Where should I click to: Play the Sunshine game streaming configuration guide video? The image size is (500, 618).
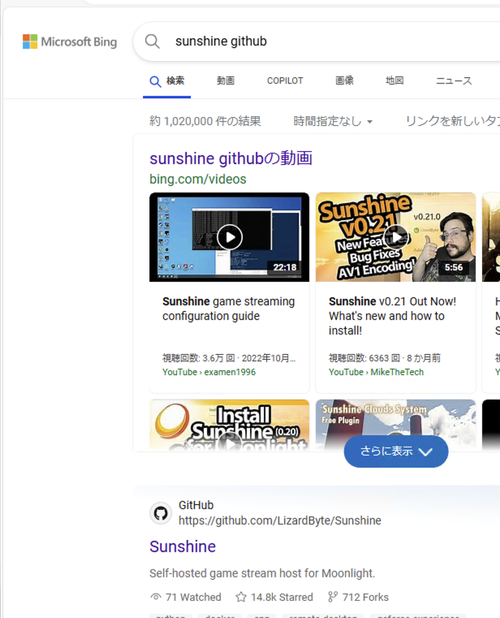tap(229, 237)
